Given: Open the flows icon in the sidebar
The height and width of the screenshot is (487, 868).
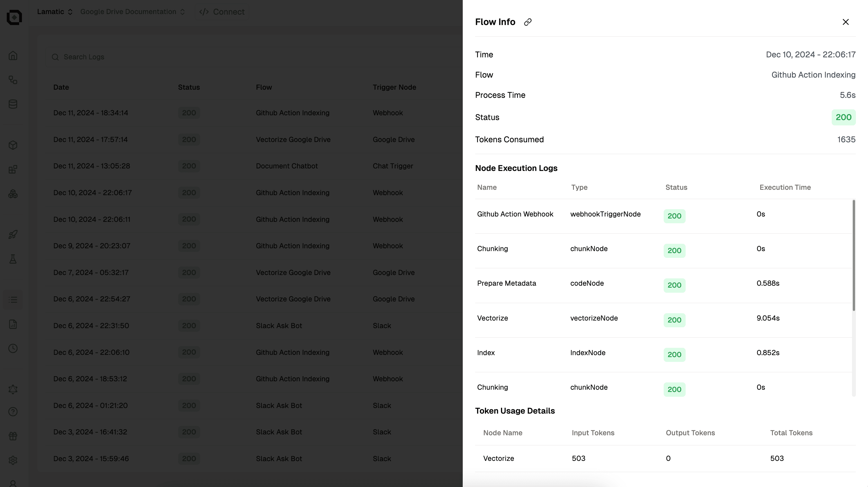Looking at the screenshot, I should 13,80.
